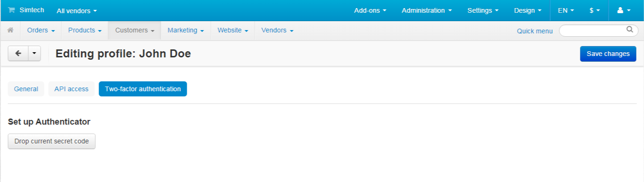
Task: Open the Design menu
Action: click(528, 10)
